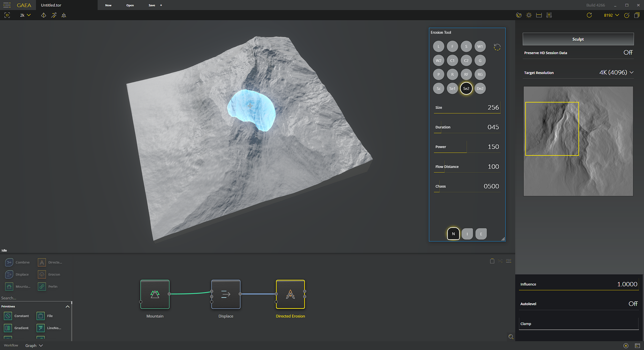Select the Mountain node in graph
Image resolution: width=644 pixels, height=350 pixels.
(x=155, y=294)
